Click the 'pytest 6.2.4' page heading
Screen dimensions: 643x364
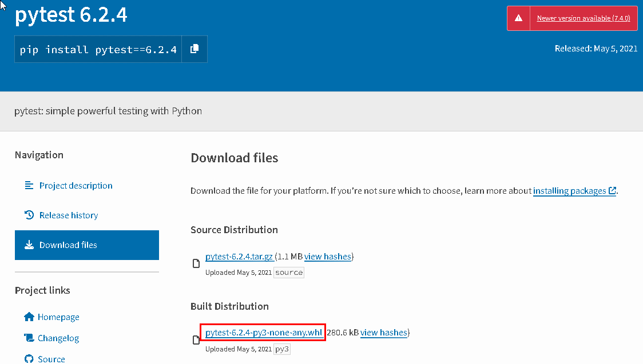[x=71, y=15]
